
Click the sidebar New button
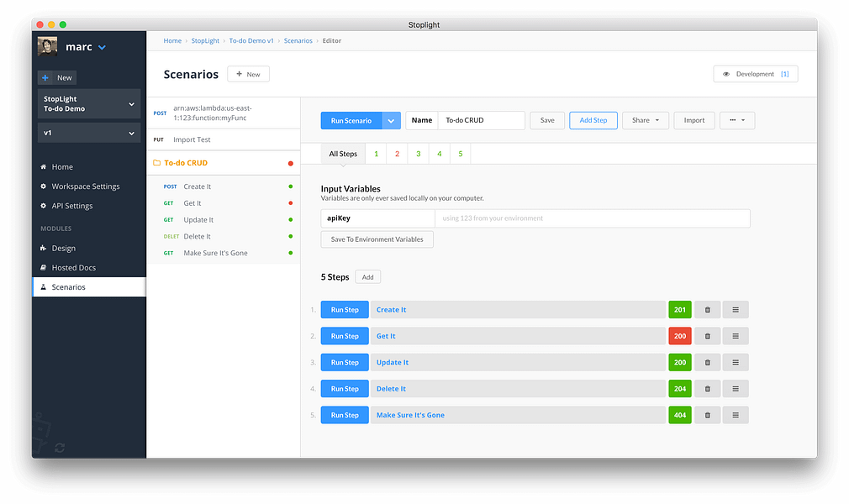[57, 77]
